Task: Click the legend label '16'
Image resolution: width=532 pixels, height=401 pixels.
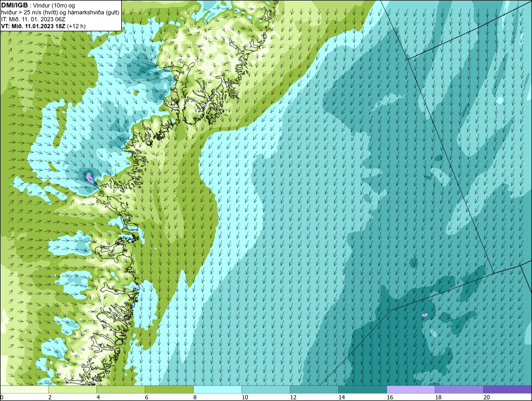Action: coord(390,397)
